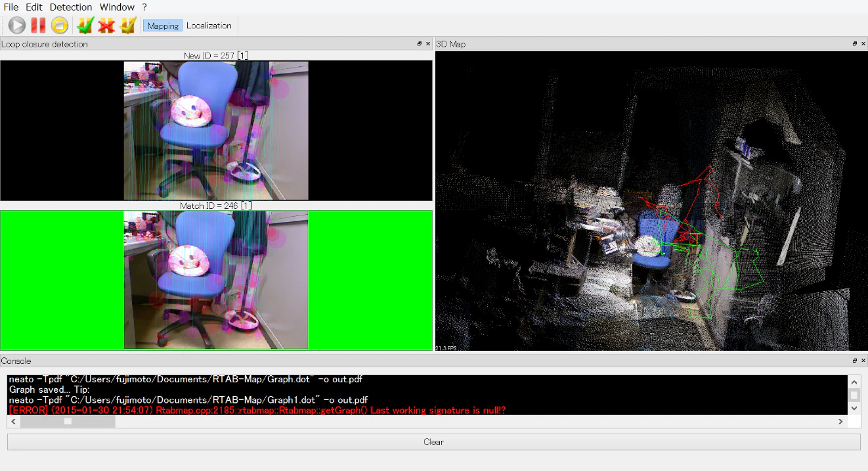Start detection with the play icon
This screenshot has width=868, height=471.
[x=17, y=26]
